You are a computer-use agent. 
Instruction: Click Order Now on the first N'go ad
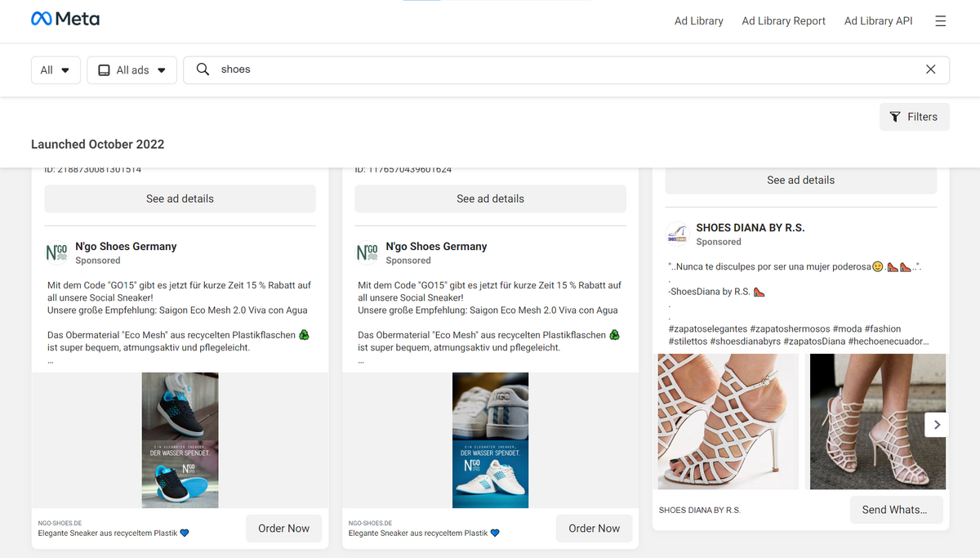tap(283, 528)
